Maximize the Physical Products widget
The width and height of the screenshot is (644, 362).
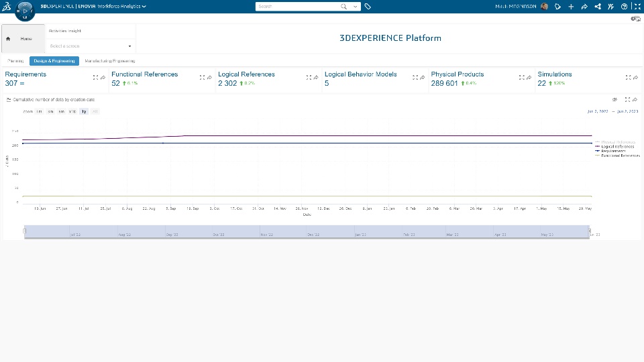click(522, 77)
